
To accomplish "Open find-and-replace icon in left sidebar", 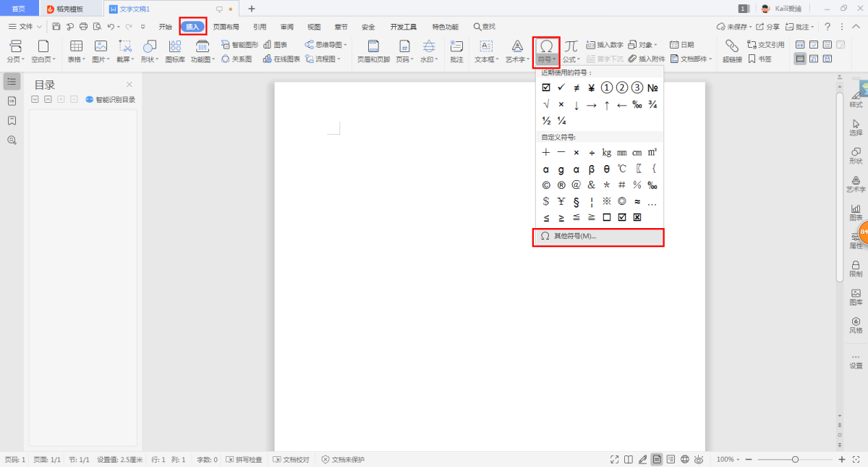I will [12, 140].
